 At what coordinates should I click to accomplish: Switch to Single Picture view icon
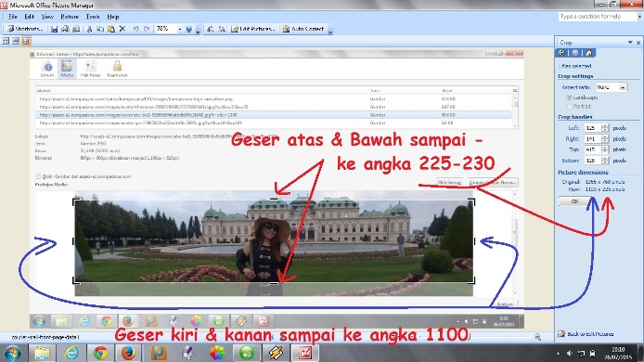click(26, 41)
